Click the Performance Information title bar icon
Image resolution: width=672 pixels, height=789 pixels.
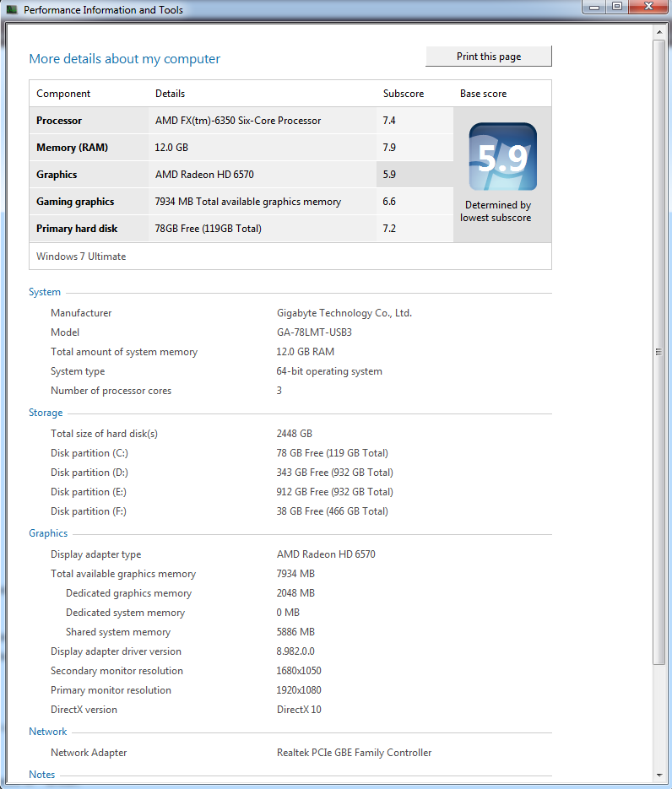[12, 10]
